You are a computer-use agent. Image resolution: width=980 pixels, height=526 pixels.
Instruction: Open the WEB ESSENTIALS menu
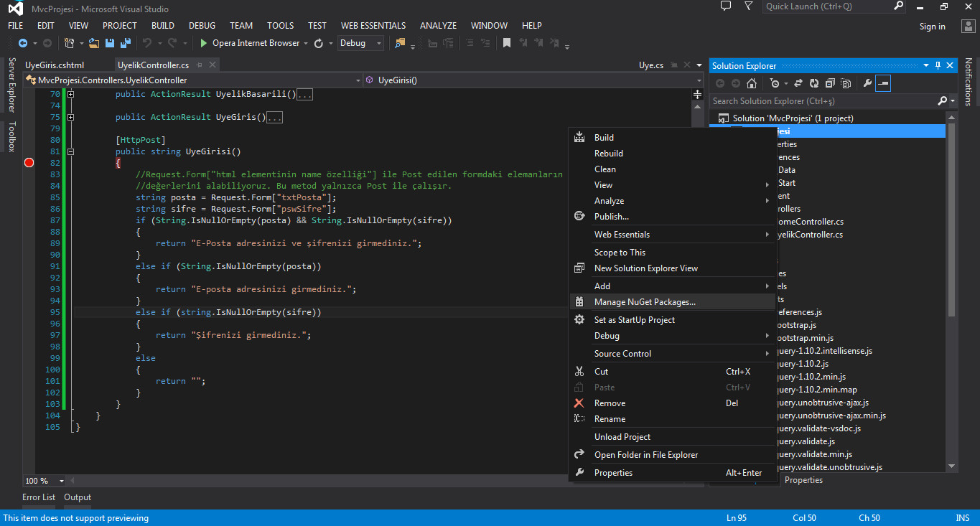[x=373, y=25]
